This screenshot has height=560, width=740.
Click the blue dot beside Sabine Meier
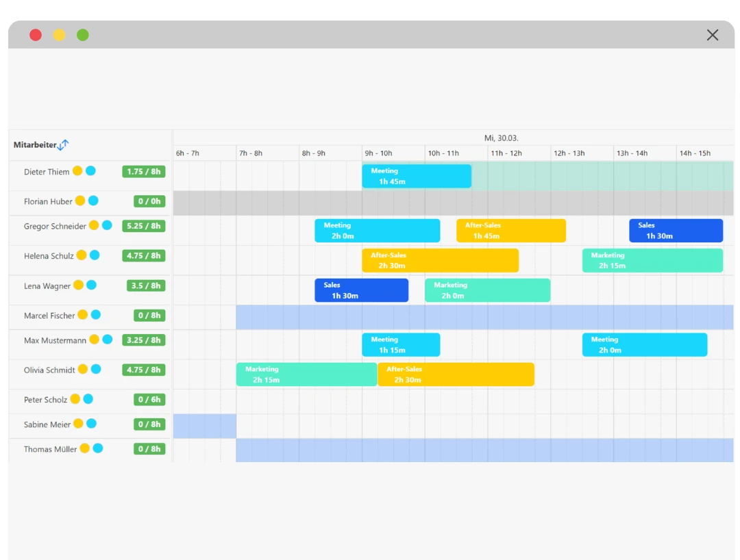coord(92,424)
